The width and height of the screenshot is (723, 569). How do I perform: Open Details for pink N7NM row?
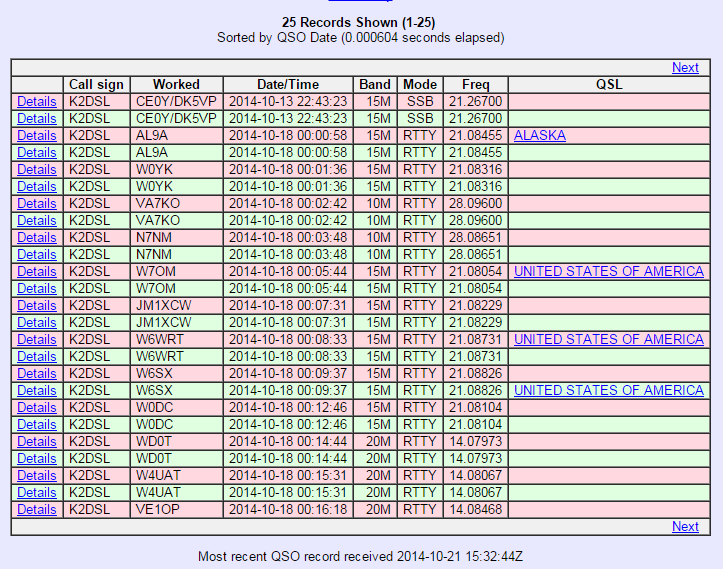(37, 237)
